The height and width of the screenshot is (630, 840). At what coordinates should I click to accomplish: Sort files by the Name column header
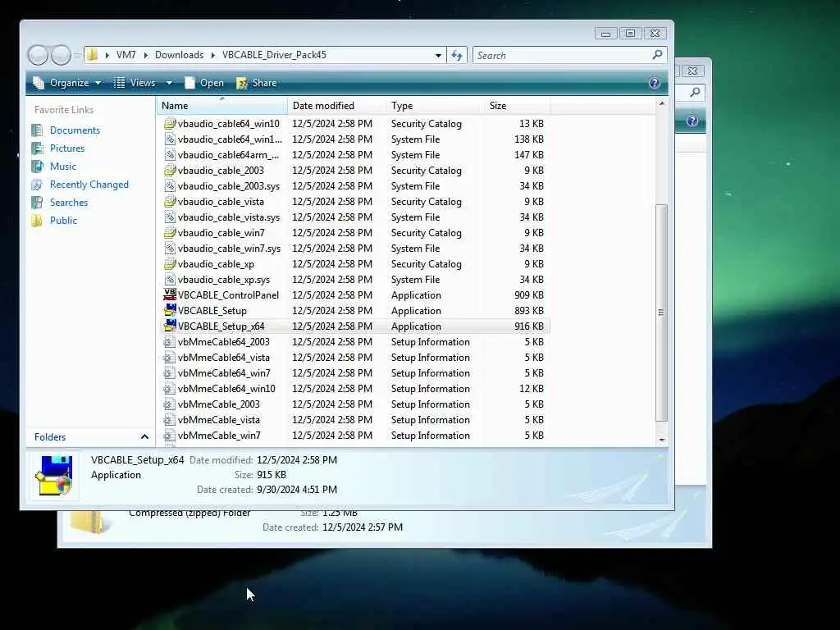point(221,106)
